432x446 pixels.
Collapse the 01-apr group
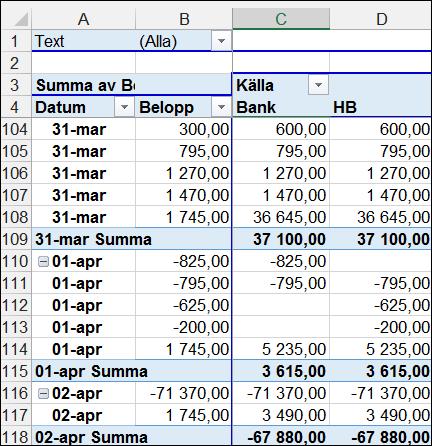43,262
